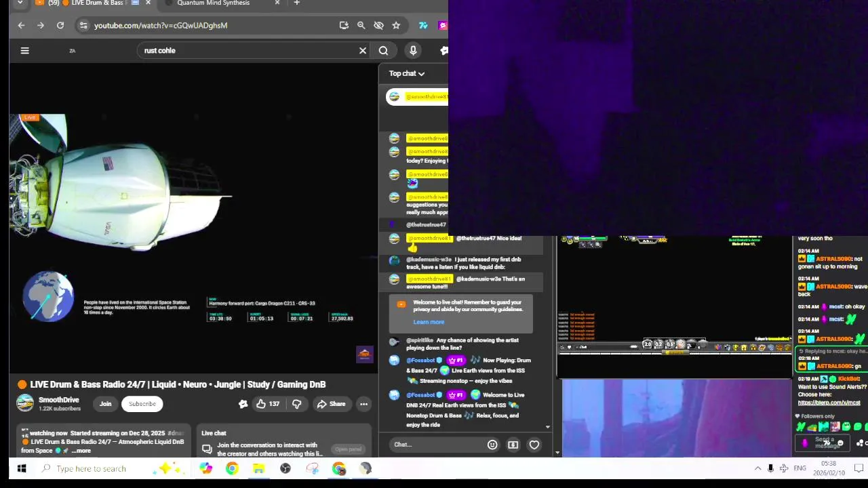This screenshot has height=488, width=868.
Task: Click the video player ISS stream
Action: tap(193, 217)
